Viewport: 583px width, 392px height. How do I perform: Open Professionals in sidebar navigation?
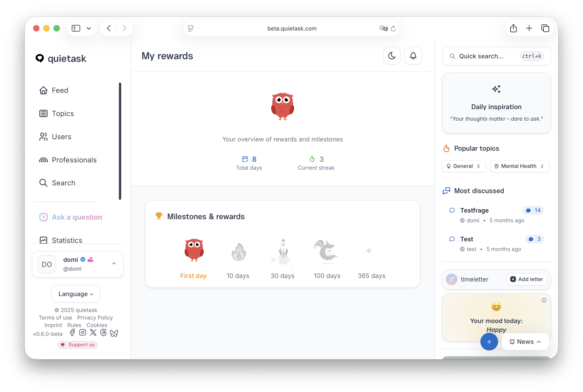[74, 160]
